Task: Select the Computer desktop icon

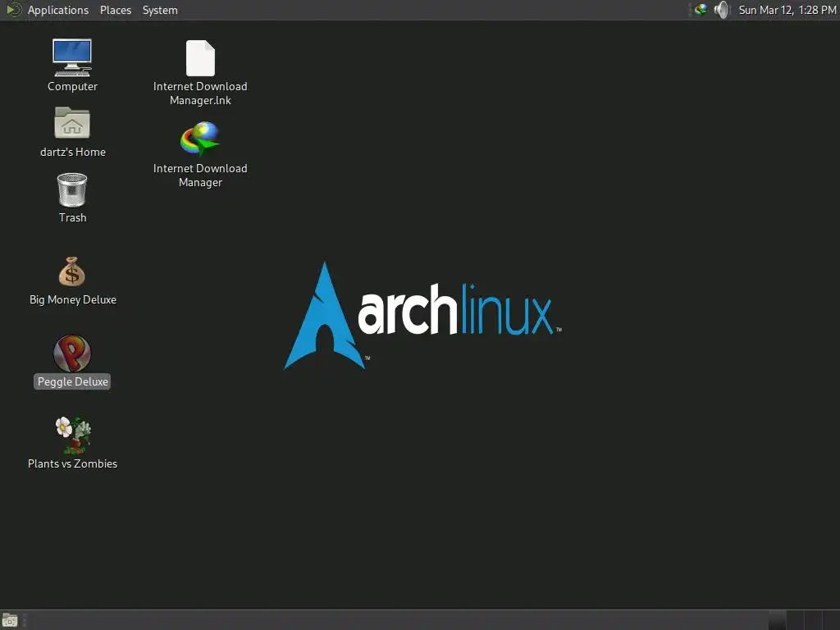Action: coord(72,58)
